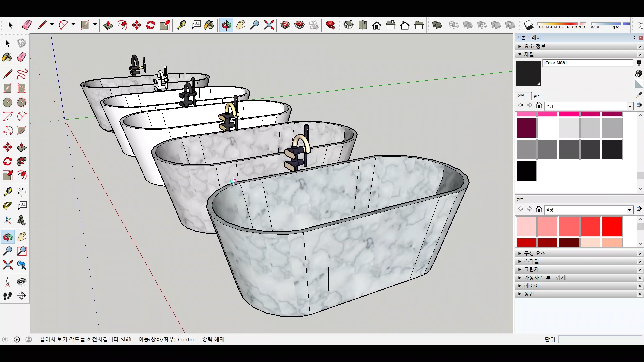
Task: Open the 선택 tab in materials
Action: click(x=521, y=96)
